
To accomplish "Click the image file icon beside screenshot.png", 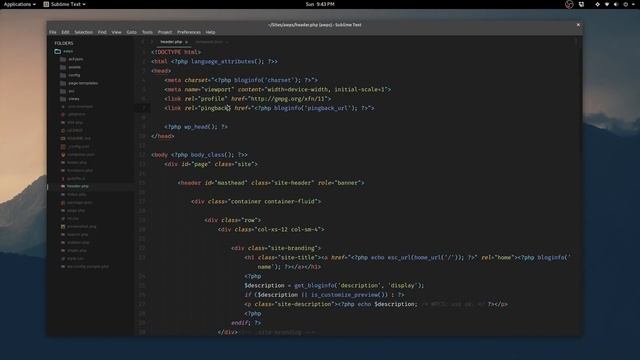I will click(63, 227).
